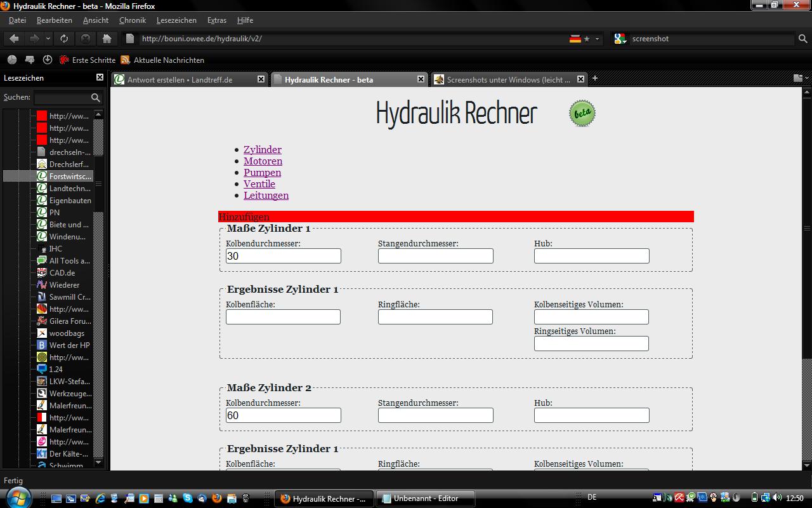Click Hinzufügen on the red bar
812x508 pixels.
tap(244, 217)
